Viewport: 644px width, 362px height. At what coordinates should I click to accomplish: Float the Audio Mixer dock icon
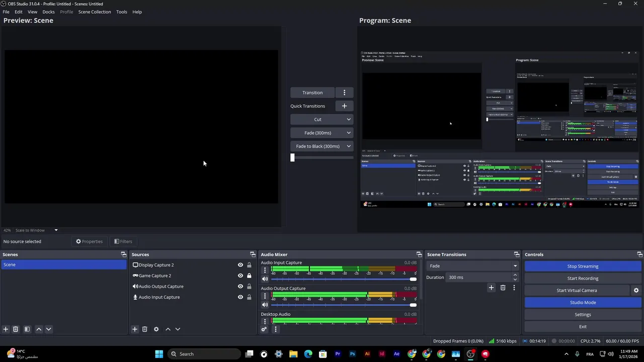click(x=419, y=254)
